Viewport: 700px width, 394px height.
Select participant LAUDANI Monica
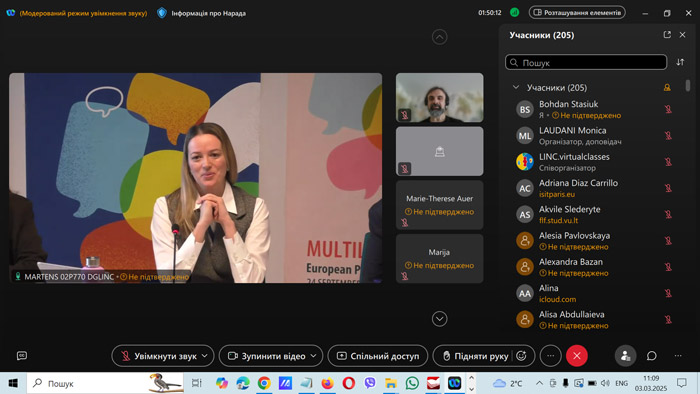pyautogui.click(x=595, y=136)
